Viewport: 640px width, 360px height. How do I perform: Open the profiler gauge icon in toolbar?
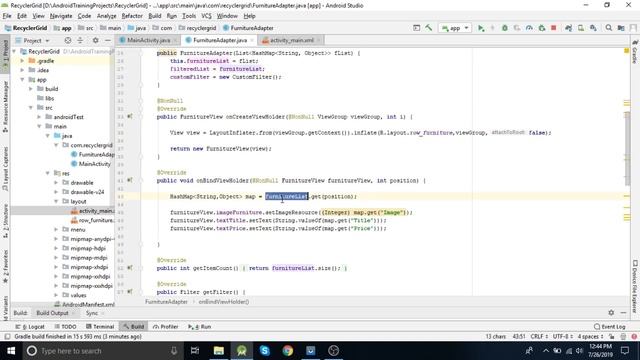coord(529,28)
